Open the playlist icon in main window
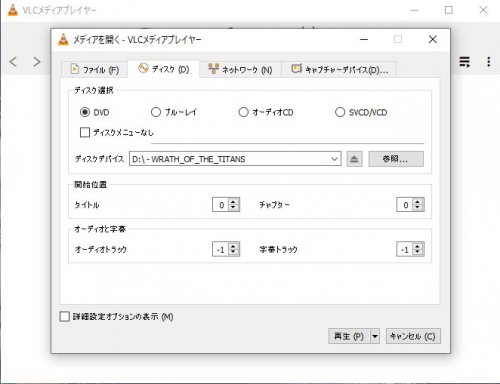Viewport: 500px width, 384px height. (x=465, y=62)
